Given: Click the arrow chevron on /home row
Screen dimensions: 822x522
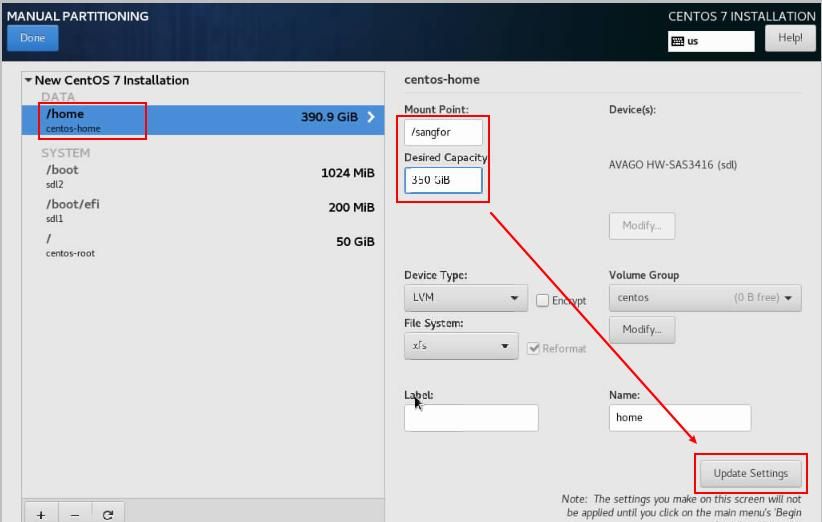Looking at the screenshot, I should pos(371,117).
